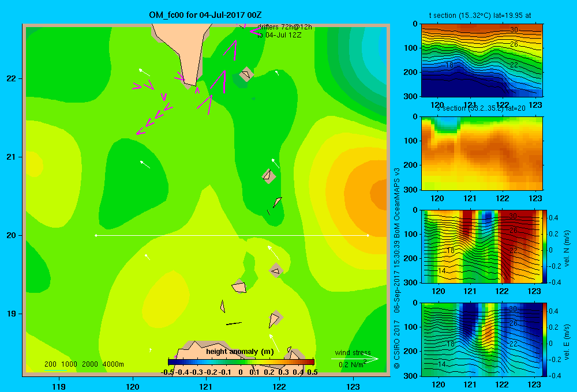Click the '14' contour label in the vel. E section
Image resolution: width=577 pixels, height=392 pixels.
pos(442,364)
